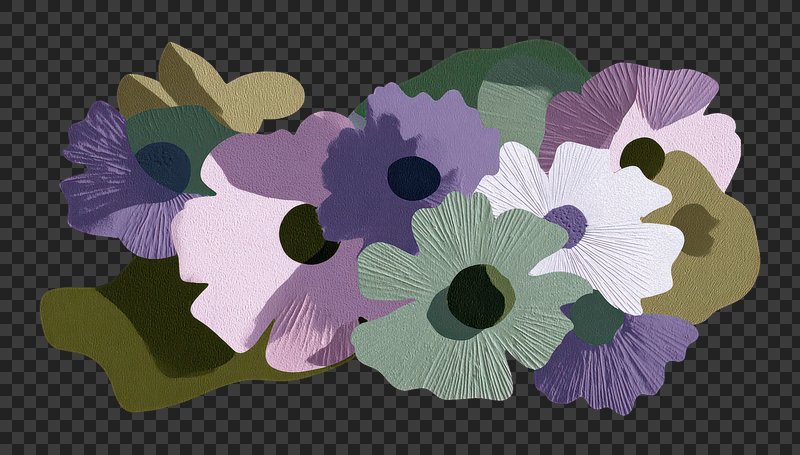Click the navy circle on the far-left purple flower
This screenshot has width=800, height=455.
162,166
